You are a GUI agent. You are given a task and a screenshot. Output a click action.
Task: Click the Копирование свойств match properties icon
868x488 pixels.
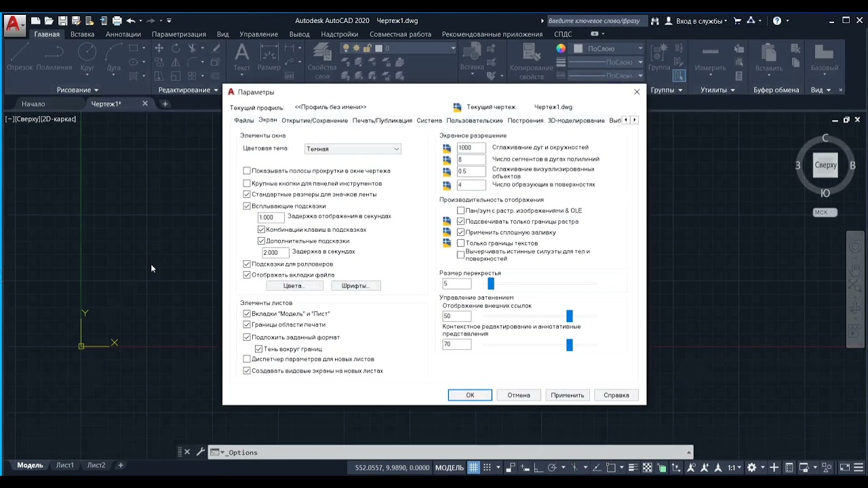coord(532,61)
